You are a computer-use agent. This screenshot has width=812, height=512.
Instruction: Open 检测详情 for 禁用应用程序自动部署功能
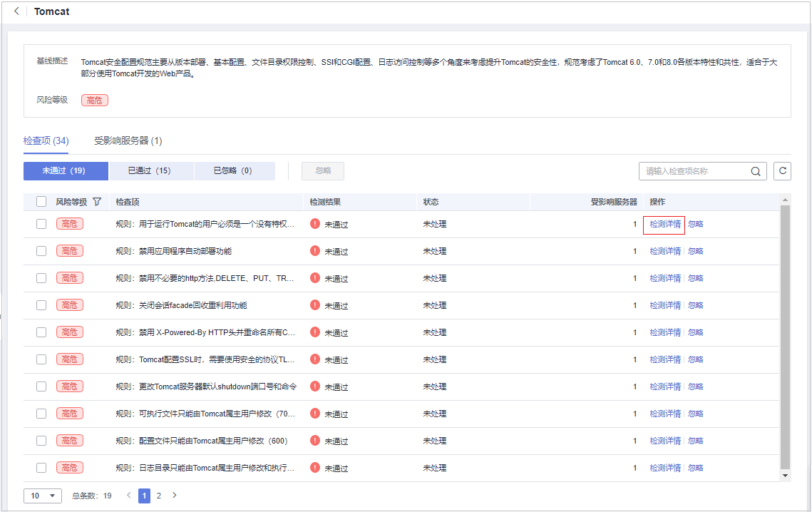click(665, 251)
